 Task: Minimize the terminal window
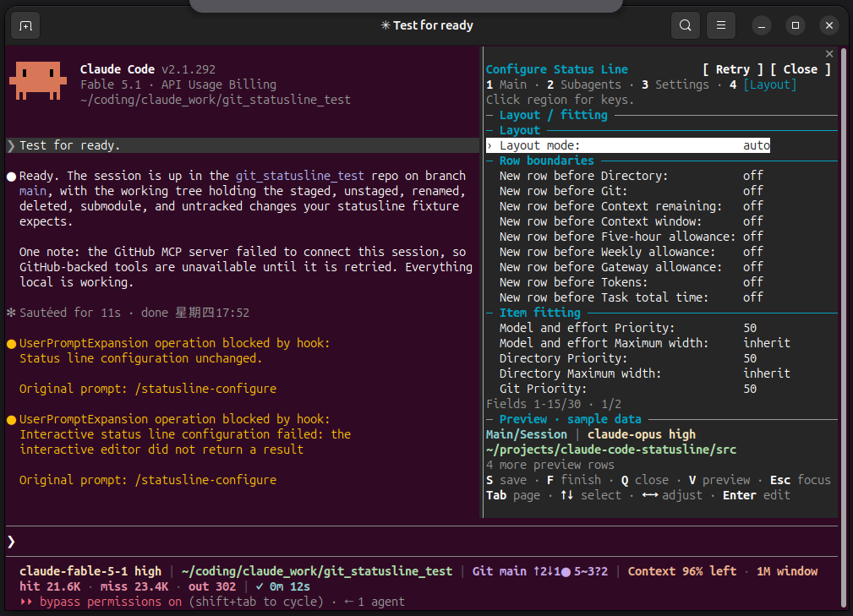click(x=762, y=25)
